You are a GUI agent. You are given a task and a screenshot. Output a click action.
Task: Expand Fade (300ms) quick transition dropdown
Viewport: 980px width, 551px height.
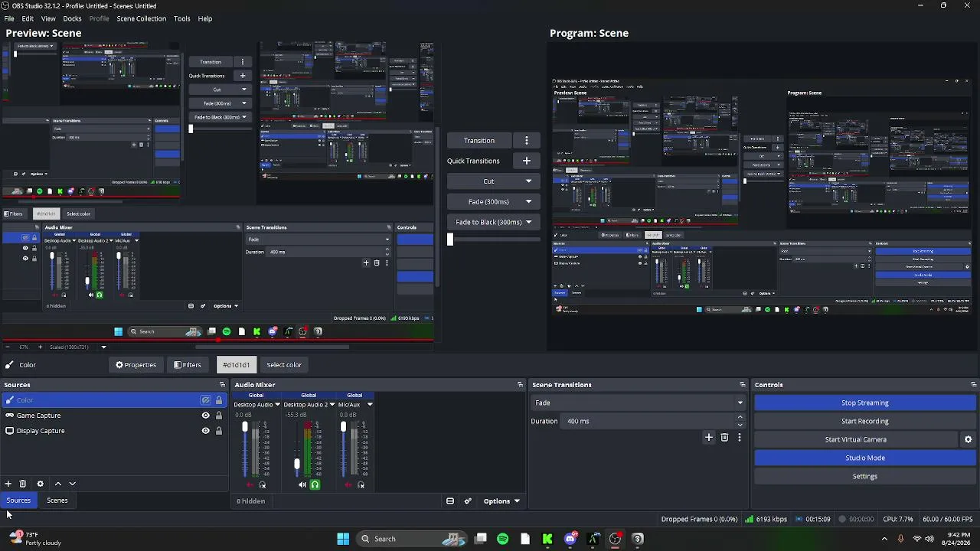[x=528, y=202]
